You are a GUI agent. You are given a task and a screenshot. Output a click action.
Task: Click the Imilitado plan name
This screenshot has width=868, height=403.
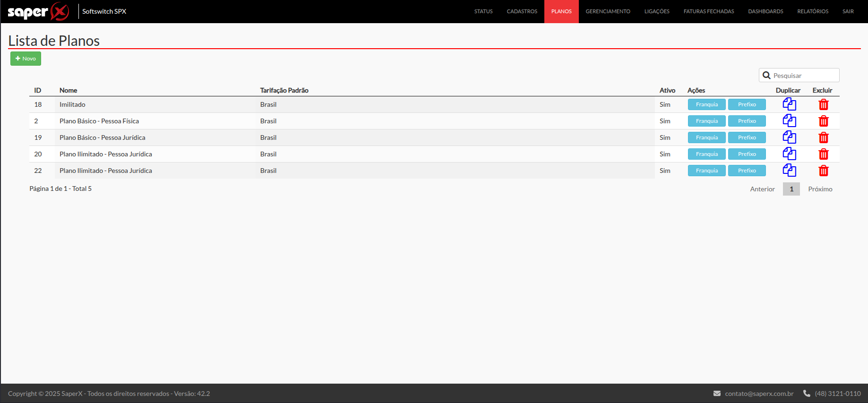72,104
